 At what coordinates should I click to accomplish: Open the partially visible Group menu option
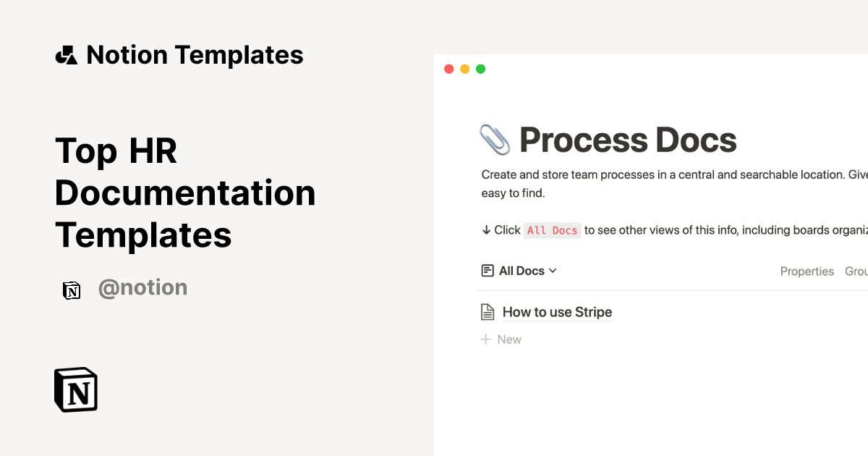pos(856,271)
